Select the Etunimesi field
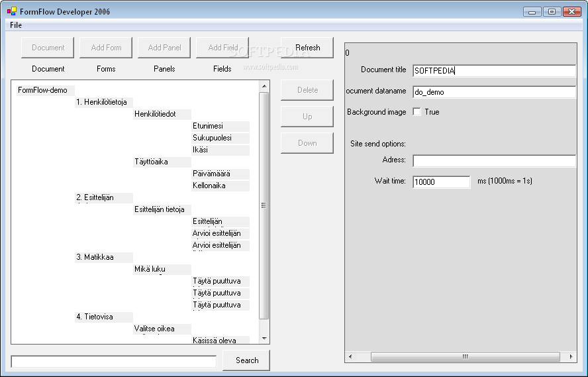 (220, 127)
